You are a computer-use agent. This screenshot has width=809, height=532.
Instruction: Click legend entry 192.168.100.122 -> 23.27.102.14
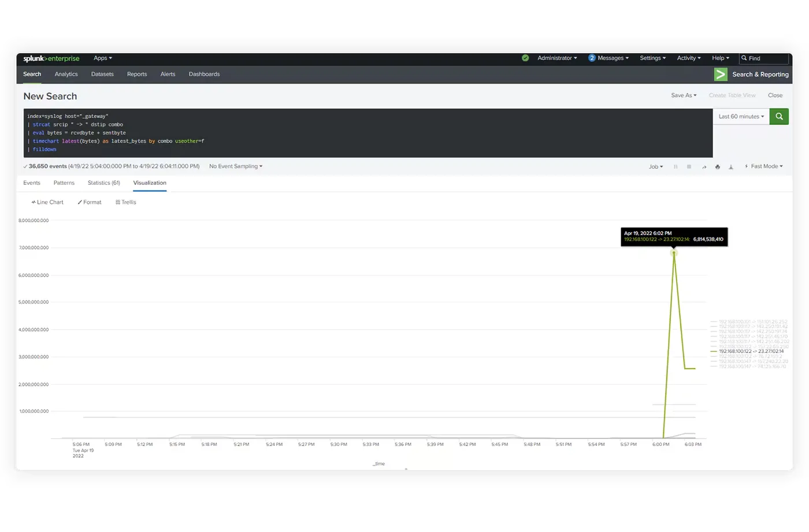[747, 351]
